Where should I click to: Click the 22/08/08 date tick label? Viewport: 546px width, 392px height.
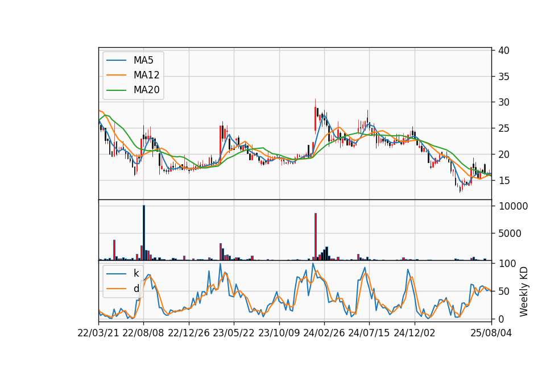click(143, 333)
